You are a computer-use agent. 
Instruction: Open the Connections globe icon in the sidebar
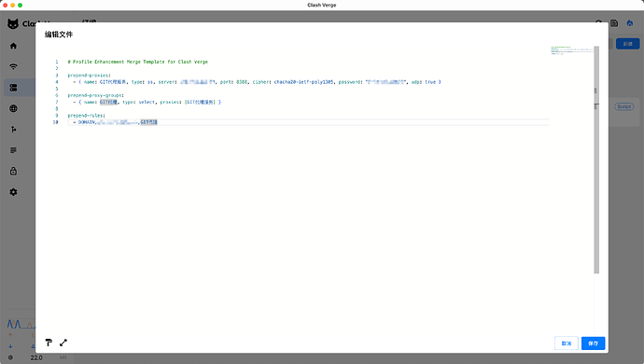click(x=14, y=108)
